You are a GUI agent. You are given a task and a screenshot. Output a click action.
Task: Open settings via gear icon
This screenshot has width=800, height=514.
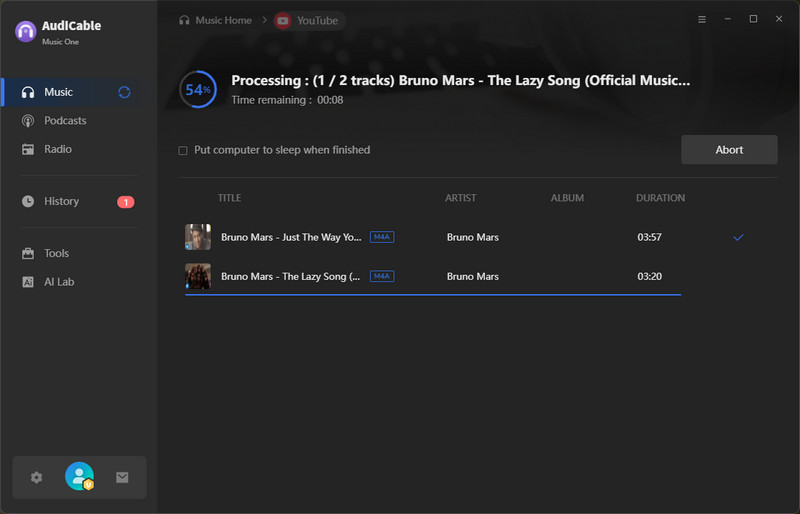tap(36, 478)
